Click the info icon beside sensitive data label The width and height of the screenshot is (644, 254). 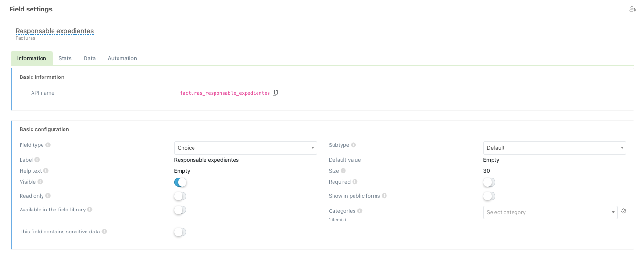point(104,232)
